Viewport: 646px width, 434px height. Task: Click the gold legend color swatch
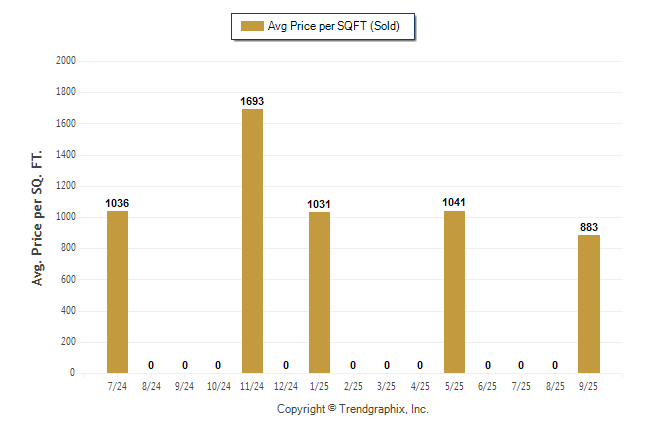point(251,26)
